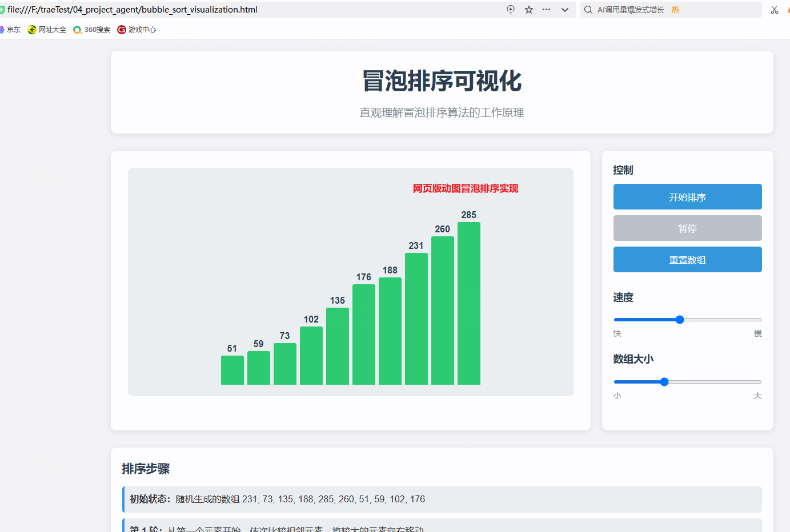This screenshot has height=532, width=790.
Task: Click the bar labeled 188
Action: pos(390,331)
